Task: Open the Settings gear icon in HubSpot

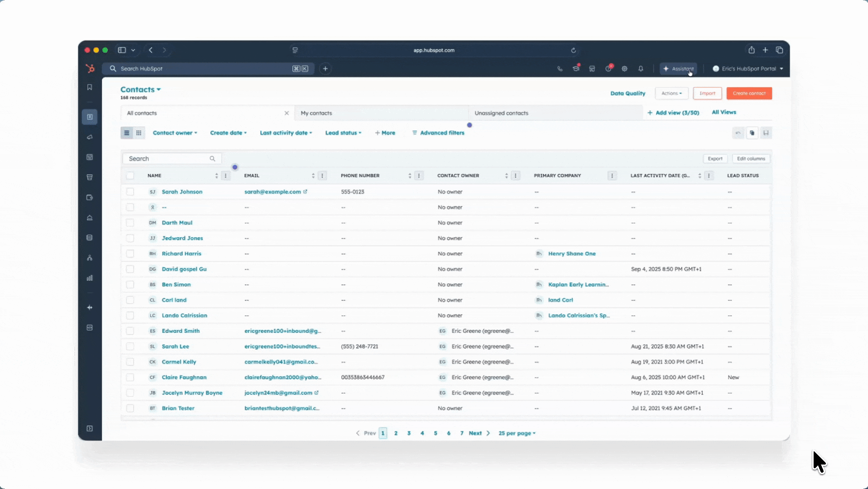Action: (x=625, y=69)
